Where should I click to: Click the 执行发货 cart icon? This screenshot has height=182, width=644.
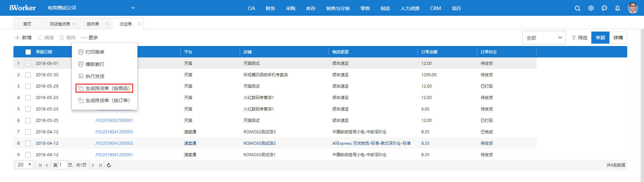coord(81,76)
